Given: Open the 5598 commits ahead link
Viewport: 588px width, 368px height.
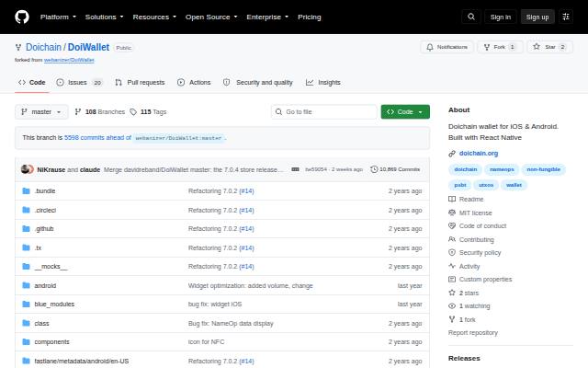Looking at the screenshot, I should 98,137.
